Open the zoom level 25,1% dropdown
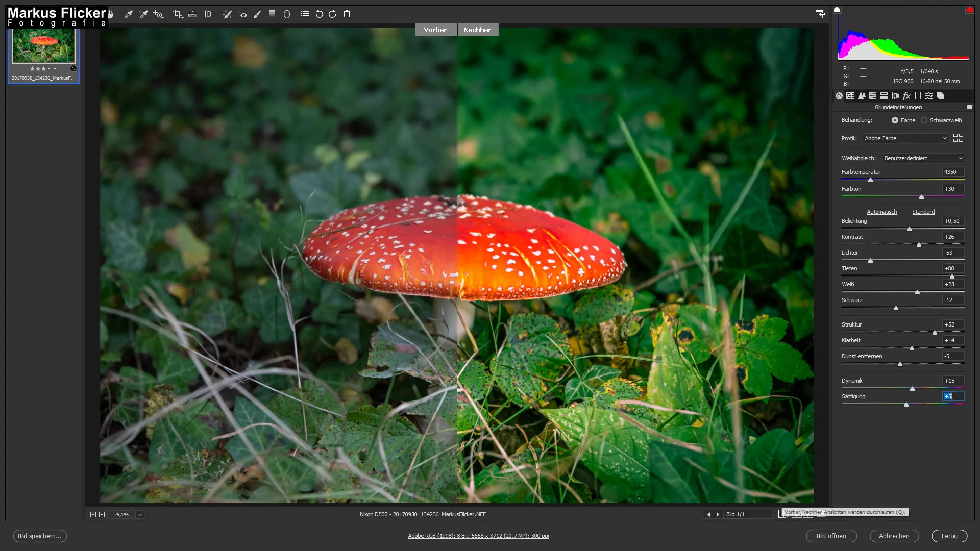 click(140, 514)
